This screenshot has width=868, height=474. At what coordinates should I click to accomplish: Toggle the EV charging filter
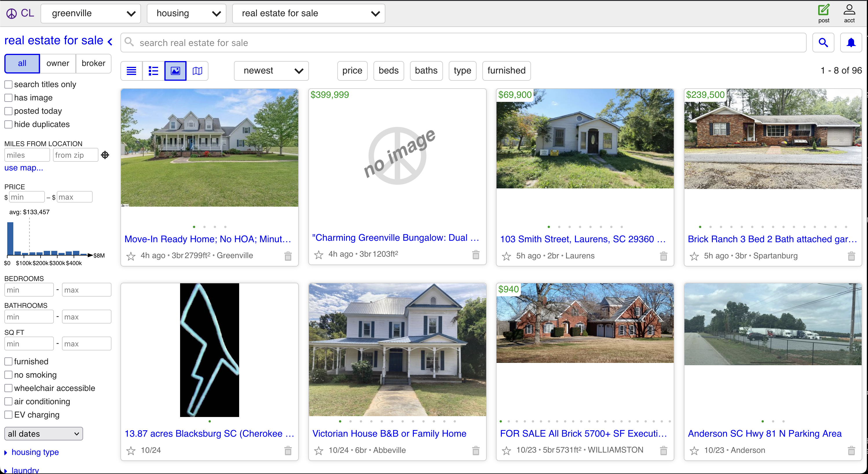[9, 415]
